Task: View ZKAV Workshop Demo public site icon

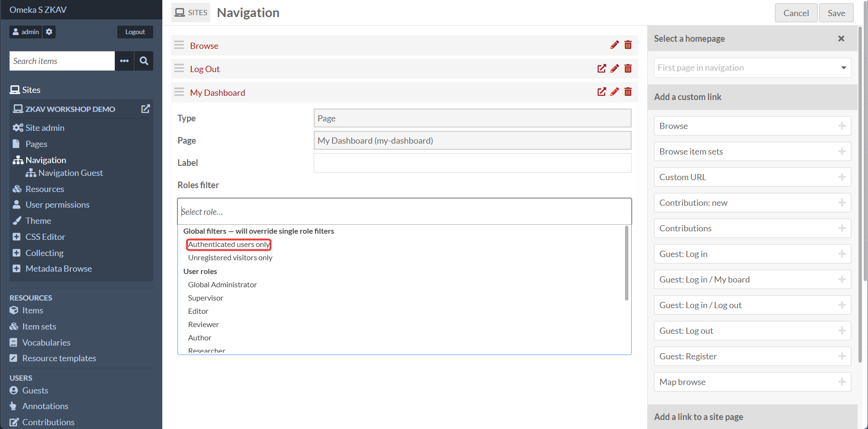Action: click(x=145, y=109)
